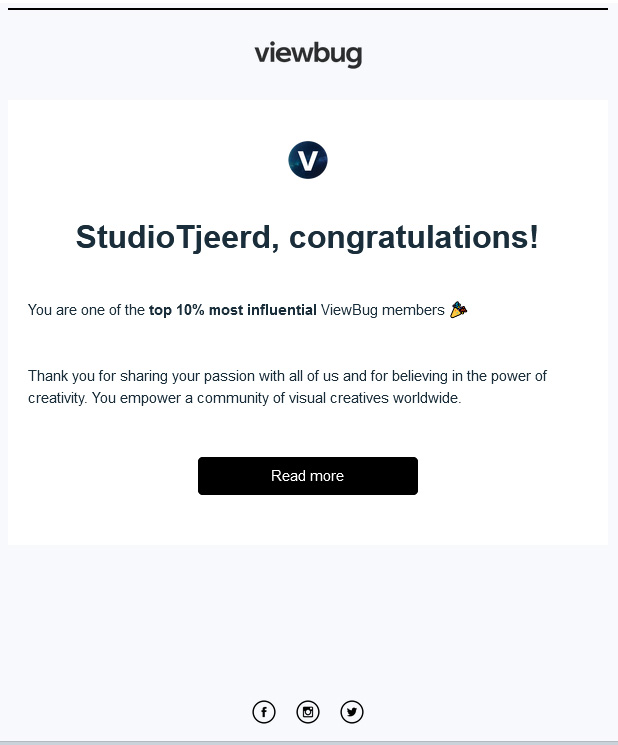Click the party popper emoji
Viewport: 618px width, 745px height.
pyautogui.click(x=458, y=309)
